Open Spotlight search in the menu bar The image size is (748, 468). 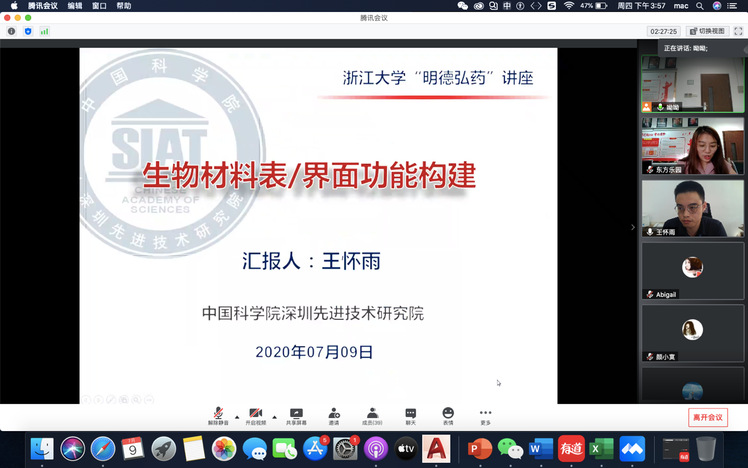click(700, 6)
